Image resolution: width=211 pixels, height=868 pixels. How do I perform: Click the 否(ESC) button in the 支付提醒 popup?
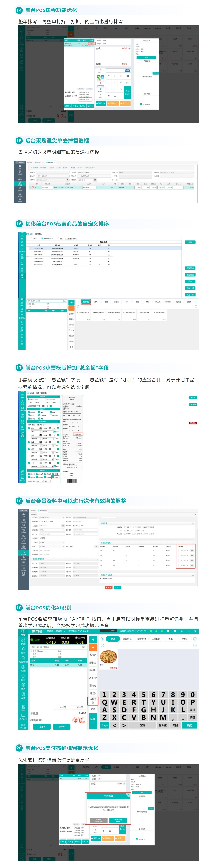tap(99, 821)
